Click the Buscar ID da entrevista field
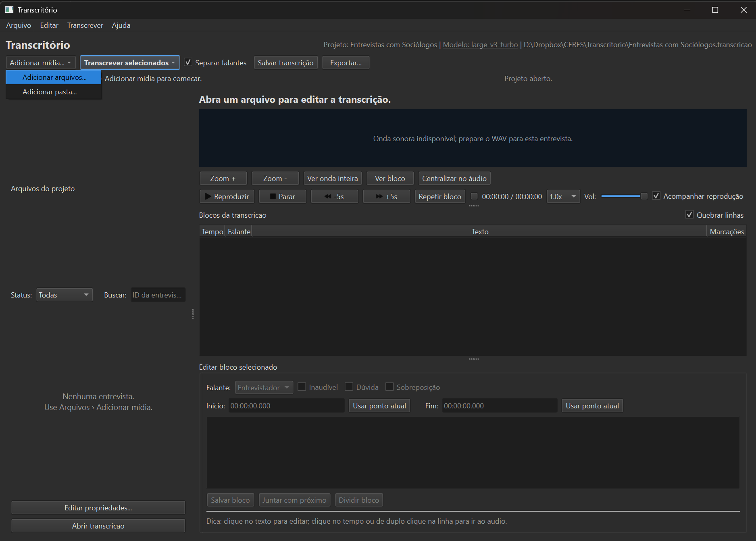Screen dimensions: 756x541 coord(158,295)
